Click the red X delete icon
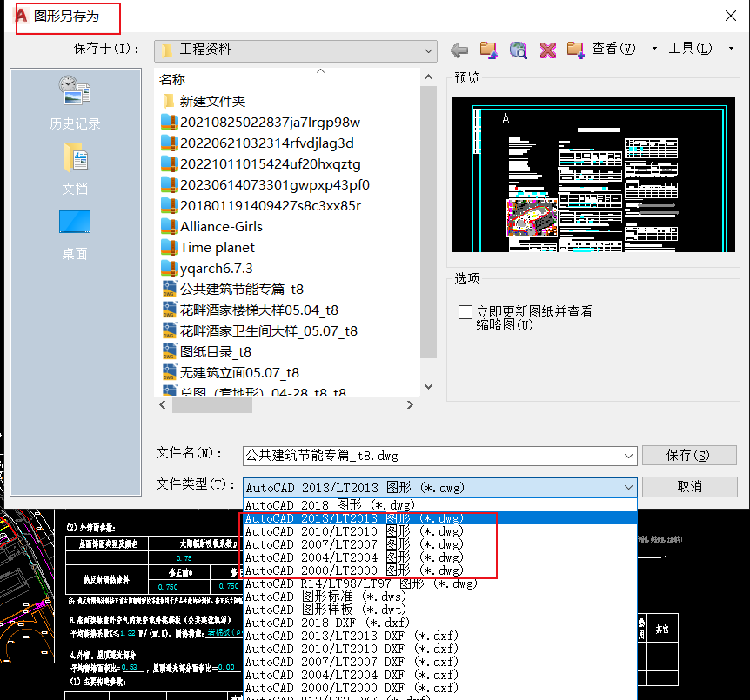 pos(547,50)
